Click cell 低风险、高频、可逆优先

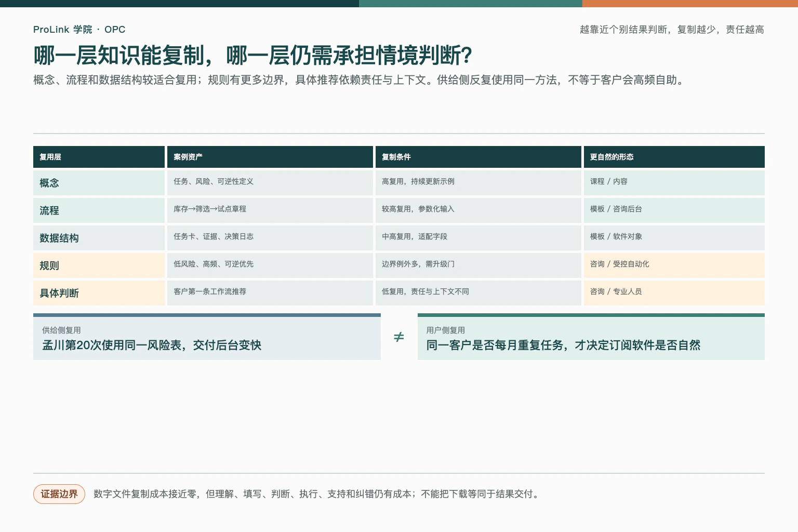click(270, 265)
